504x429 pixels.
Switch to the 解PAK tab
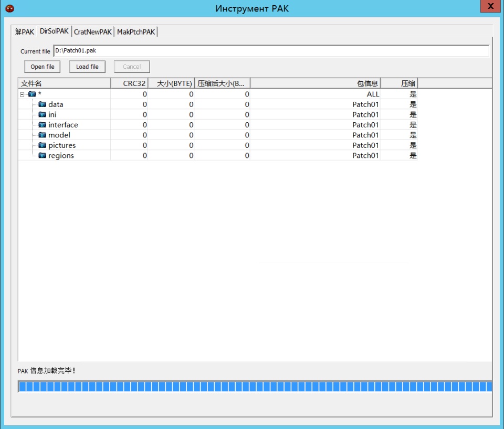click(25, 32)
